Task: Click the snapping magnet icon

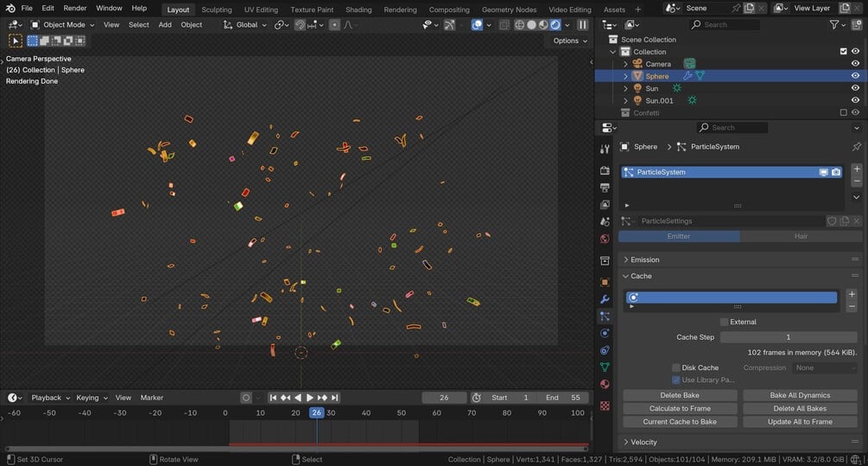Action: 300,25
